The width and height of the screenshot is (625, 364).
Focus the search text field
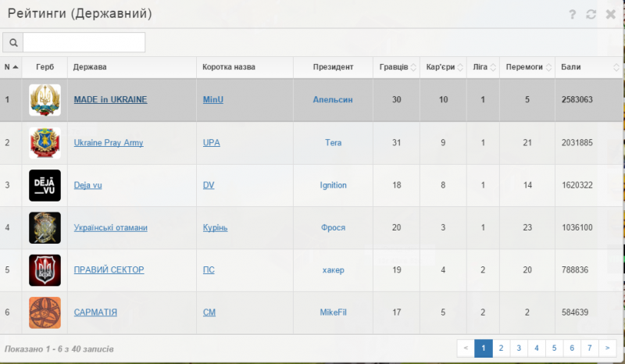(84, 42)
